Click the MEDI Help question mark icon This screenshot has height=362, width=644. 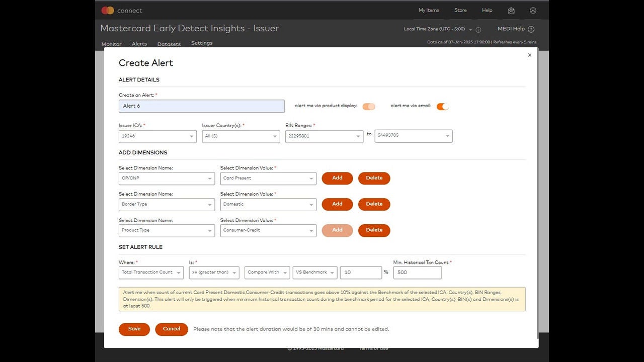tap(531, 29)
